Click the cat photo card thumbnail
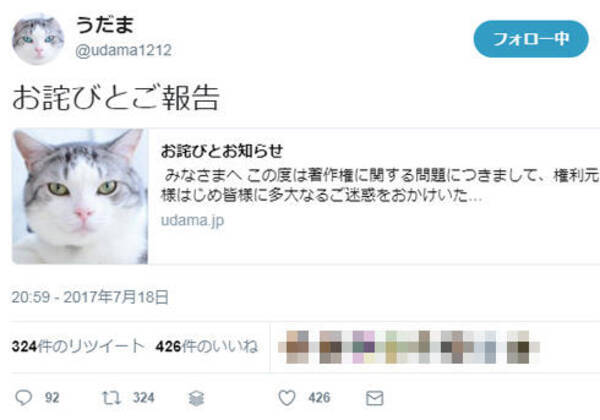Viewport: 600px width, 420px height. (x=80, y=196)
